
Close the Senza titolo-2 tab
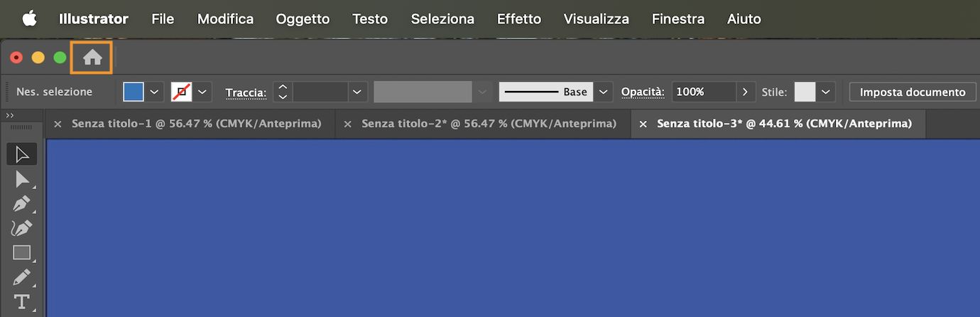pyautogui.click(x=347, y=124)
